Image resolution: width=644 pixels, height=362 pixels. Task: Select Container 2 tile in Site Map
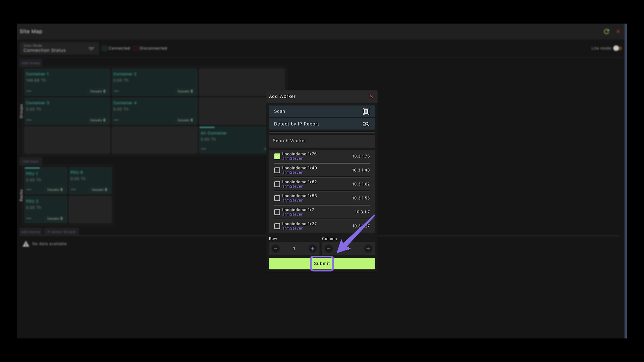pyautogui.click(x=155, y=82)
